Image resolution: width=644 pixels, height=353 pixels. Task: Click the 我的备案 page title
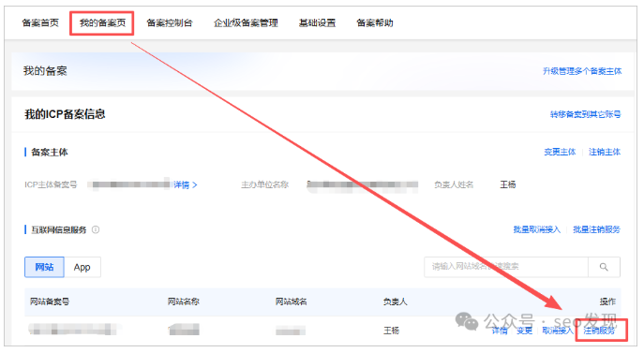45,71
